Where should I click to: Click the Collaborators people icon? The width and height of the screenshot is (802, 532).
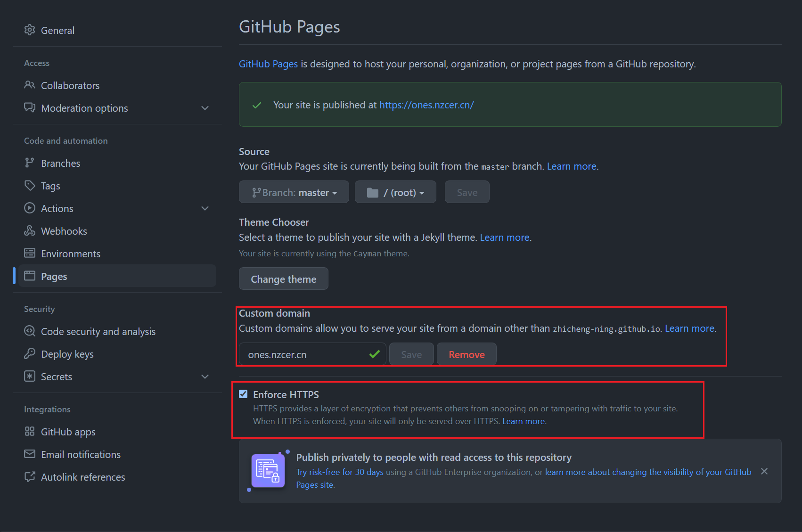pyautogui.click(x=30, y=85)
